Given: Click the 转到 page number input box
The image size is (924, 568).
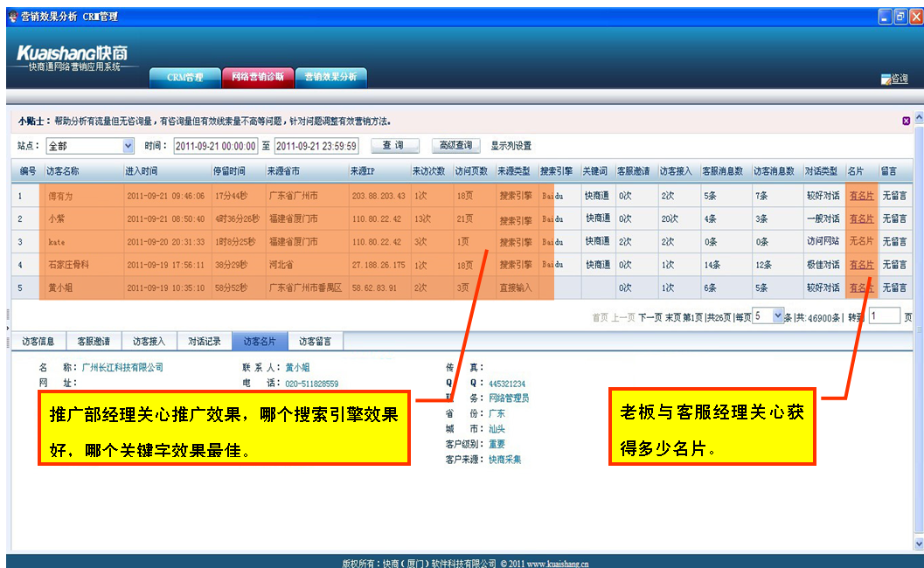Looking at the screenshot, I should click(x=884, y=316).
